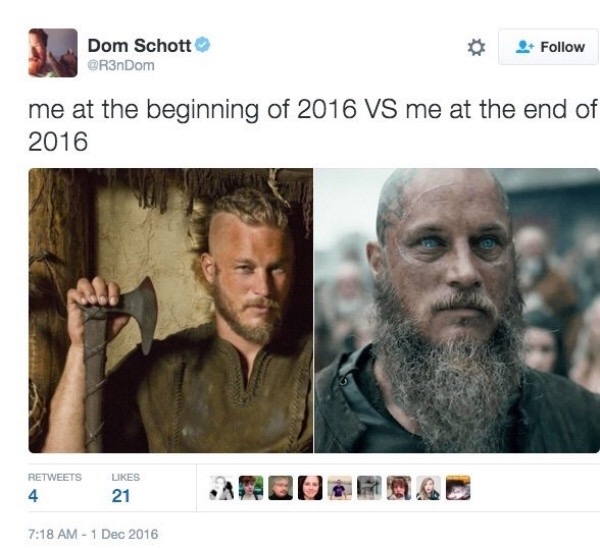The height and width of the screenshot is (548, 600).
Task: Open Dom Schott's profile picture
Action: tap(53, 52)
